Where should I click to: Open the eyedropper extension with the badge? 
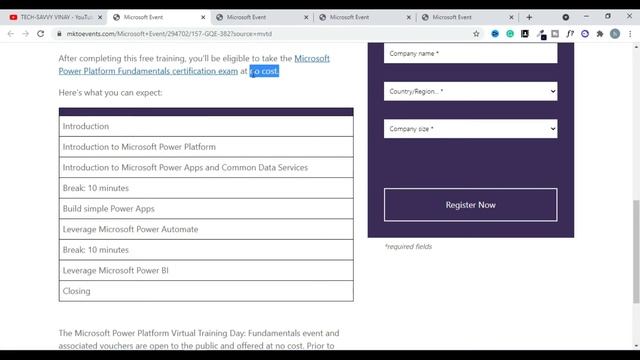click(x=542, y=35)
